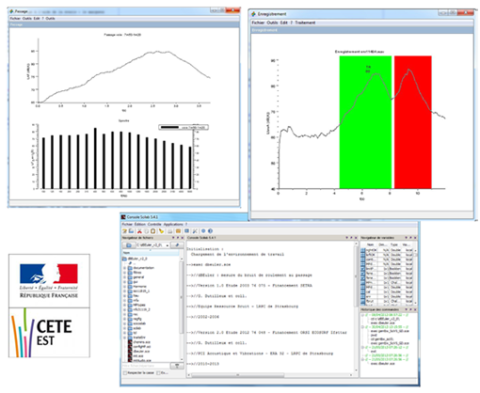The image size is (480, 393).
Task: Click the console horizontal scrollbar thumb
Action: point(237,375)
